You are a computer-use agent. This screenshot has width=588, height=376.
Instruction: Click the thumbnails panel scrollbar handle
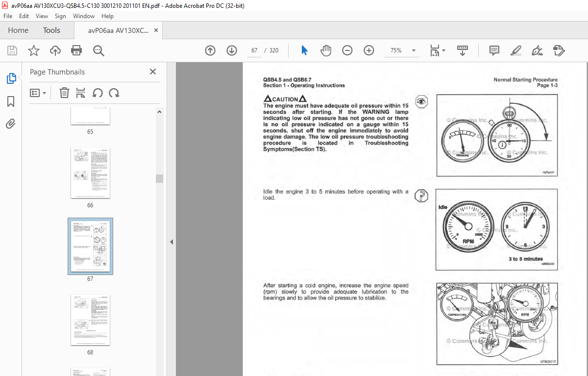(x=159, y=178)
